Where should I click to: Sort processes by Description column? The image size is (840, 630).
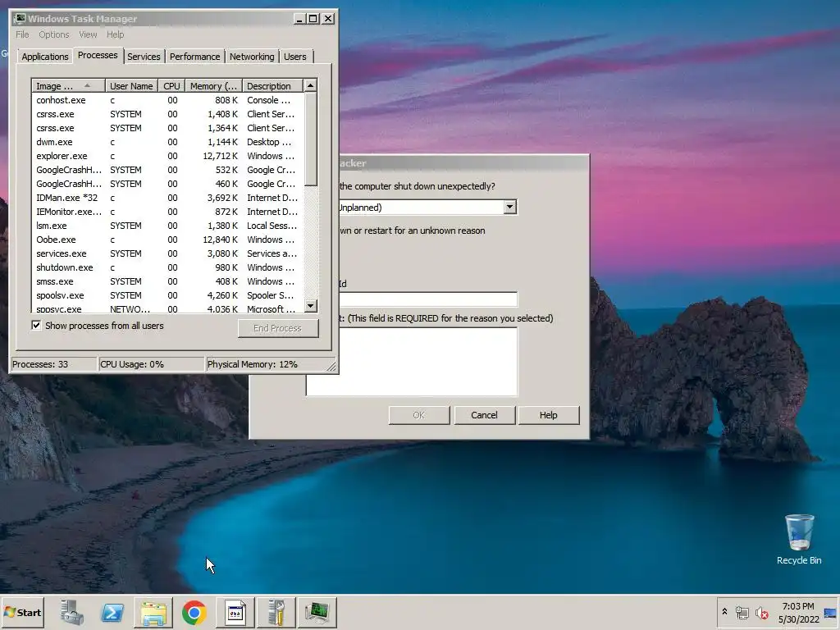pyautogui.click(x=272, y=85)
